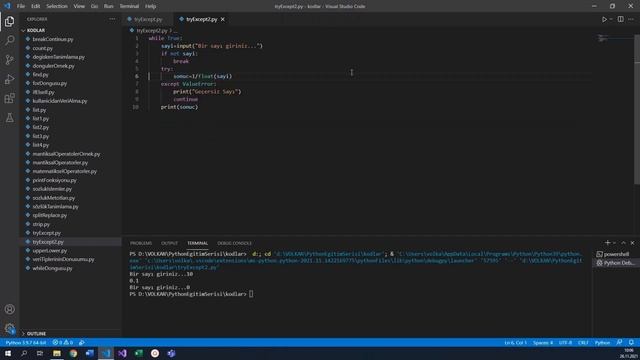The width and height of the screenshot is (640, 360).
Task: Open the Terminal menu
Action: click(129, 6)
